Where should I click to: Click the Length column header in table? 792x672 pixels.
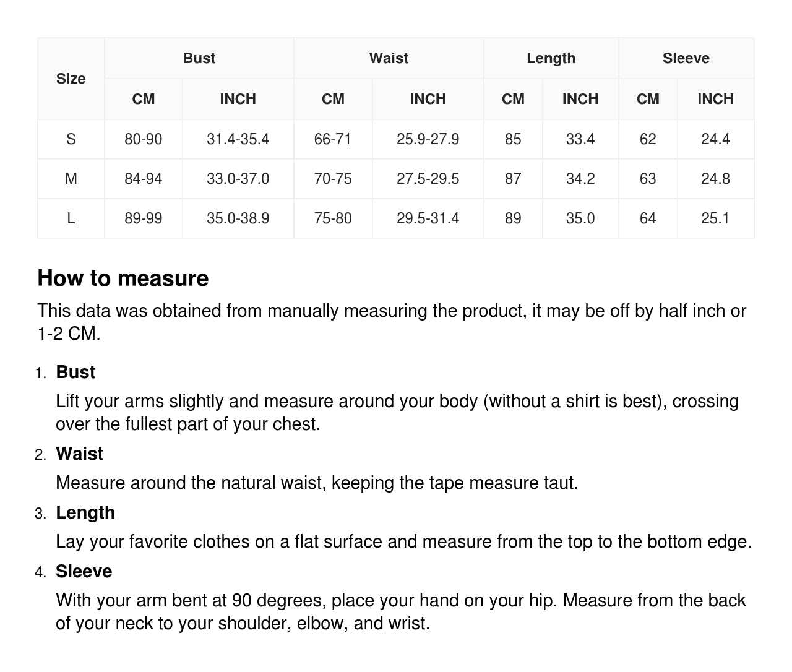551,58
